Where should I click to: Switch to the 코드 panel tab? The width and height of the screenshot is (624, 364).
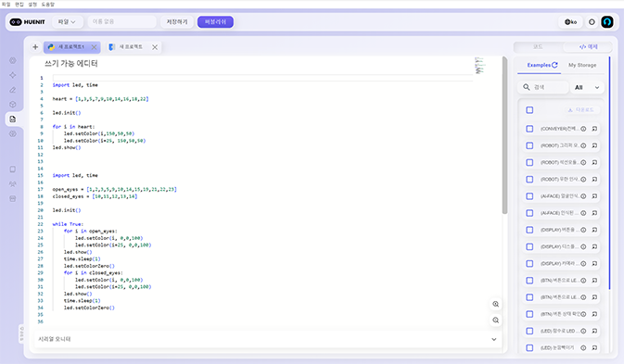click(x=538, y=47)
